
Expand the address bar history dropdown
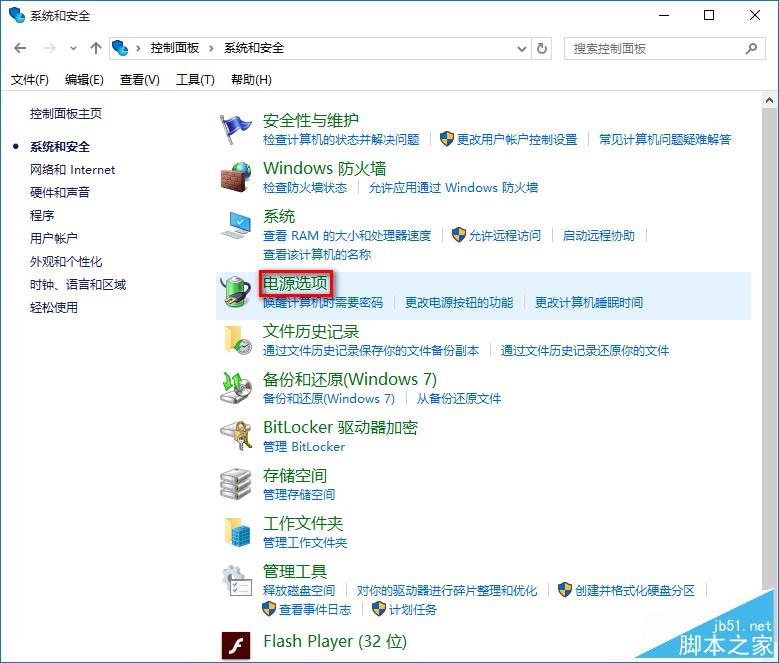click(521, 48)
